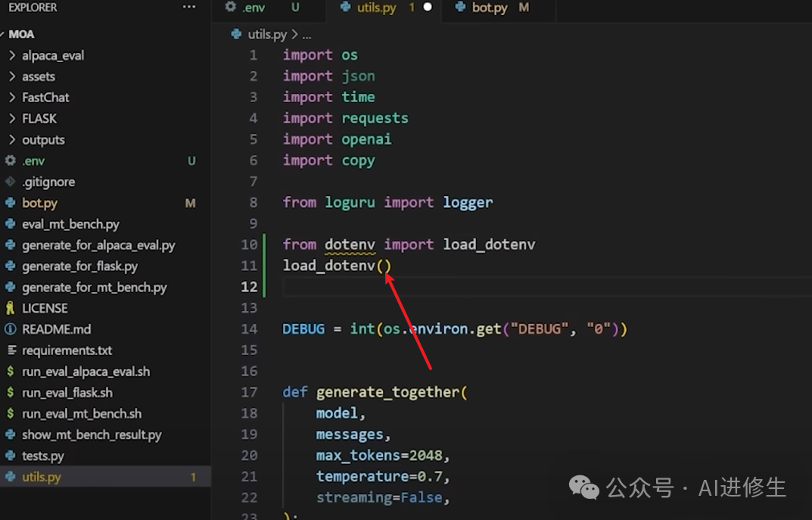Click the run_eval_flask.sh shell icon
812x520 pixels.
11,393
